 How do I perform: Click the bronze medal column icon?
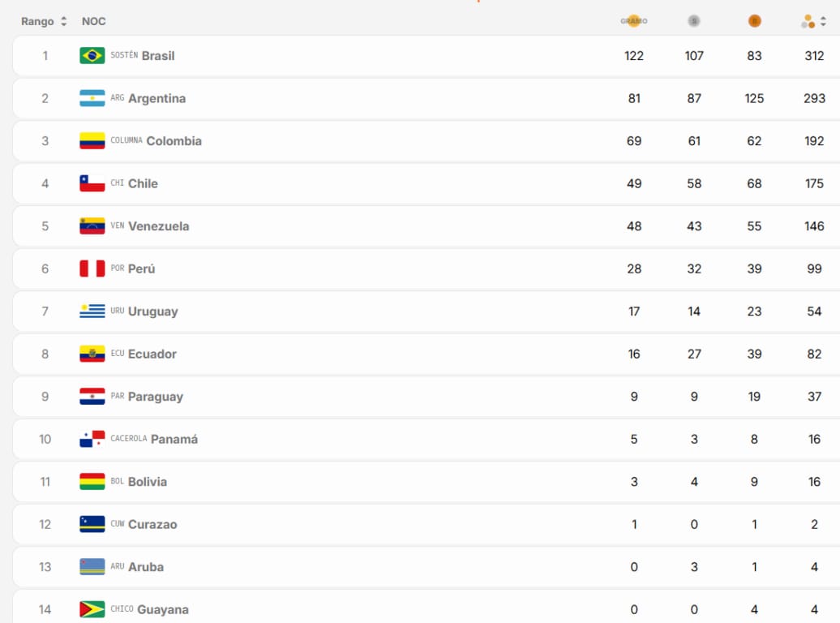coord(754,21)
